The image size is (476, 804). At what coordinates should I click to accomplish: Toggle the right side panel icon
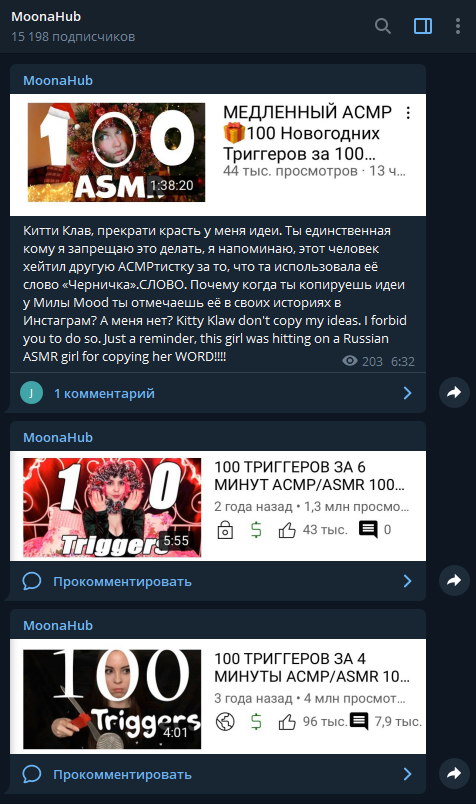pyautogui.click(x=423, y=26)
